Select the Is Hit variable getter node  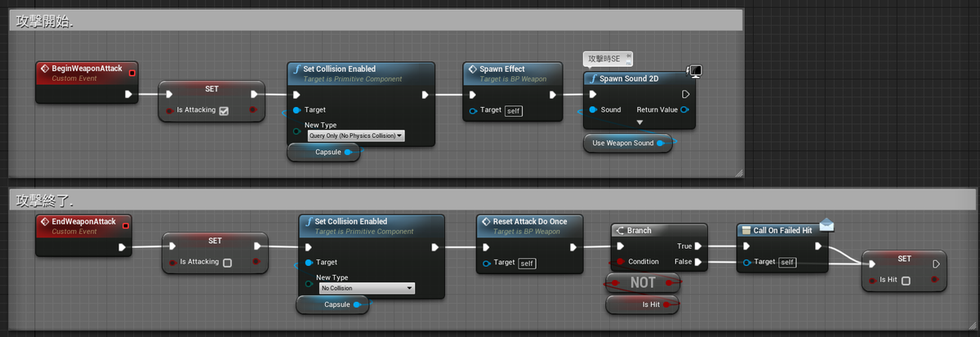644,304
